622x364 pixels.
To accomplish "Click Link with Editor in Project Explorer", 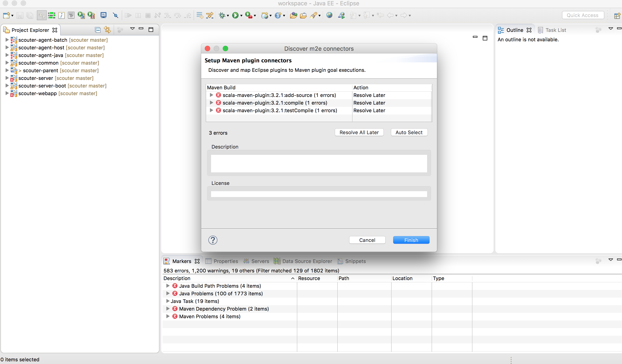I will [x=107, y=29].
